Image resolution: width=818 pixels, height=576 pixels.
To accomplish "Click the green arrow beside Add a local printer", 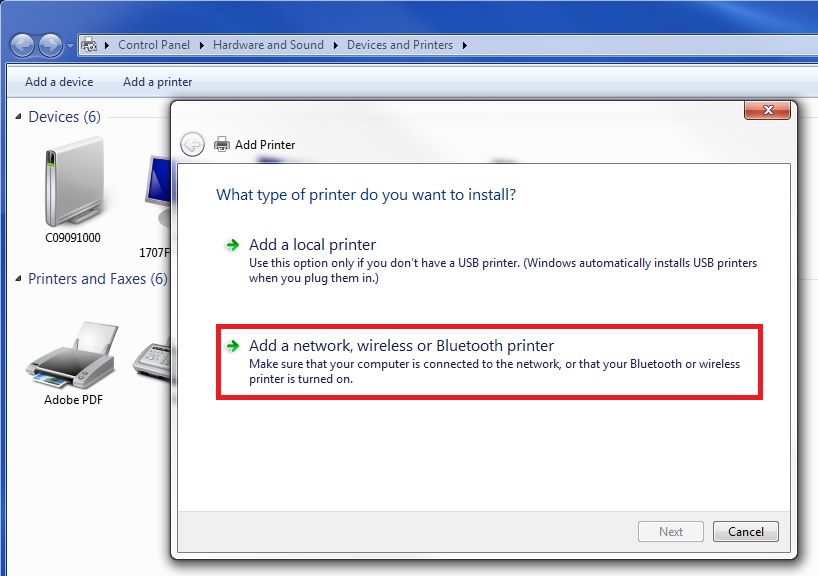I will 231,245.
